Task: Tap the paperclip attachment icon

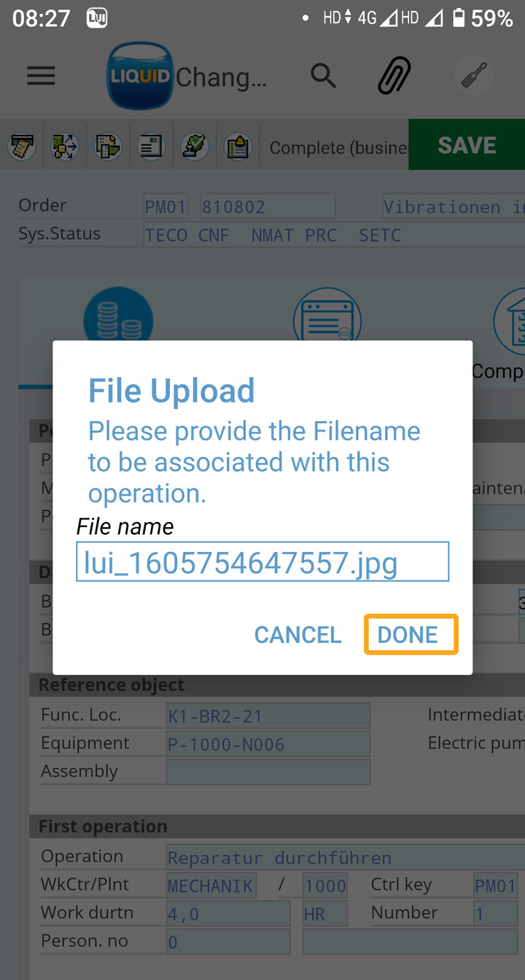Action: [x=394, y=75]
